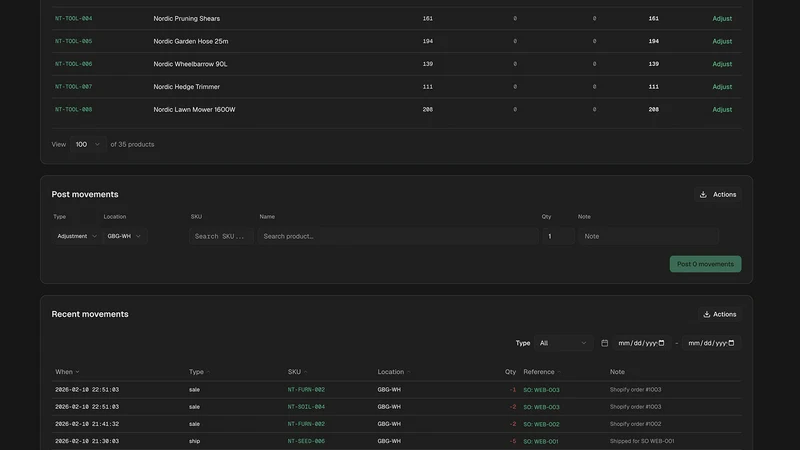Click Post 0 movements button
The height and width of the screenshot is (450, 800).
coord(705,264)
